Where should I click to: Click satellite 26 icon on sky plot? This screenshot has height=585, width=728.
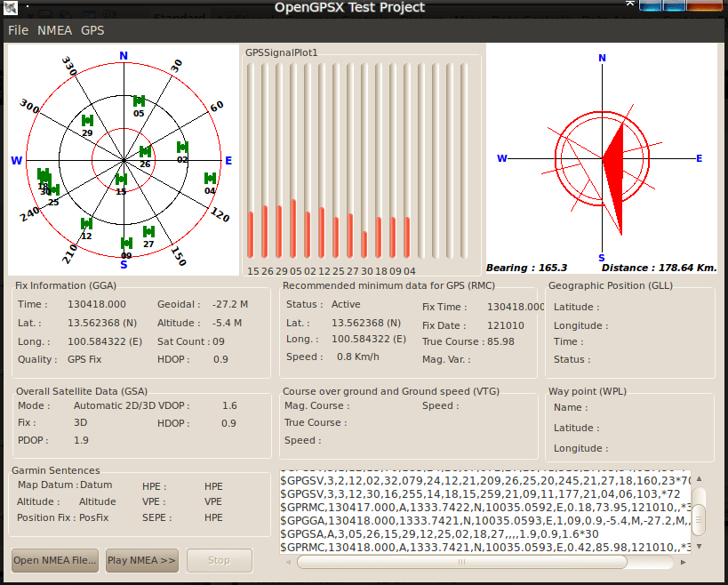[x=145, y=151]
